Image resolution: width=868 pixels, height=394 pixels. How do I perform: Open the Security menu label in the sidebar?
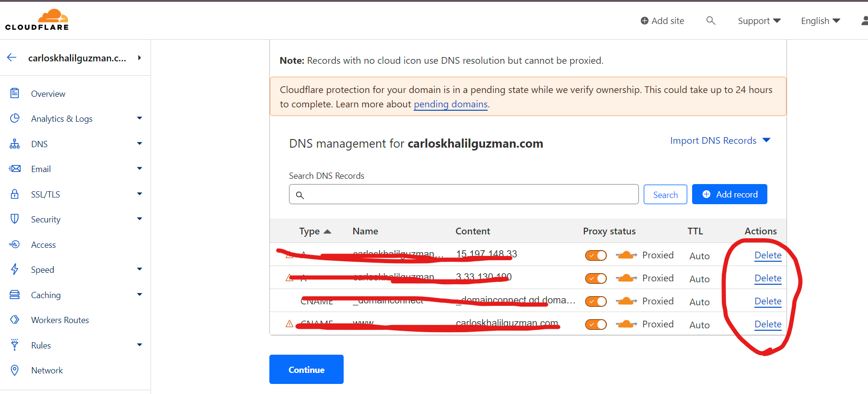[46, 220]
